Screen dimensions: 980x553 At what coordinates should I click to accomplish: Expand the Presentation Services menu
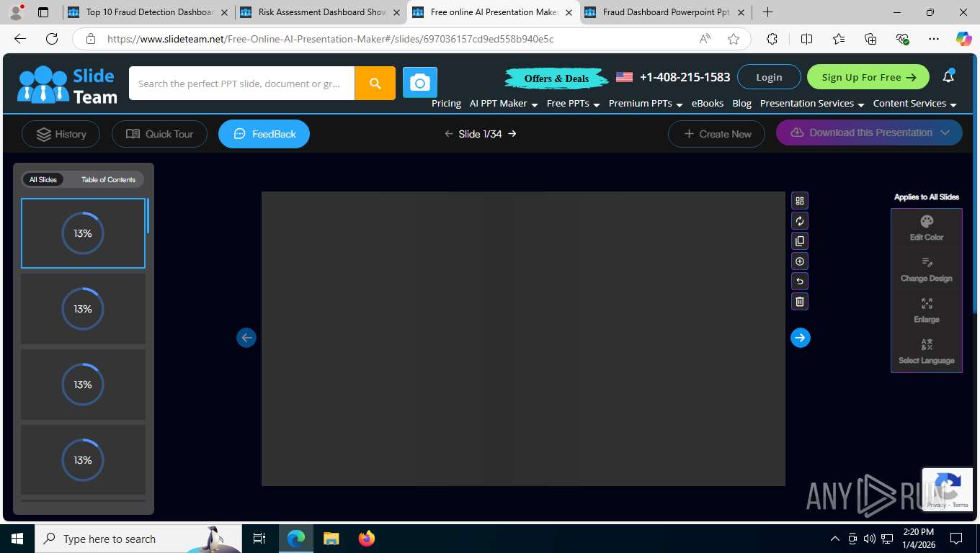(x=812, y=104)
